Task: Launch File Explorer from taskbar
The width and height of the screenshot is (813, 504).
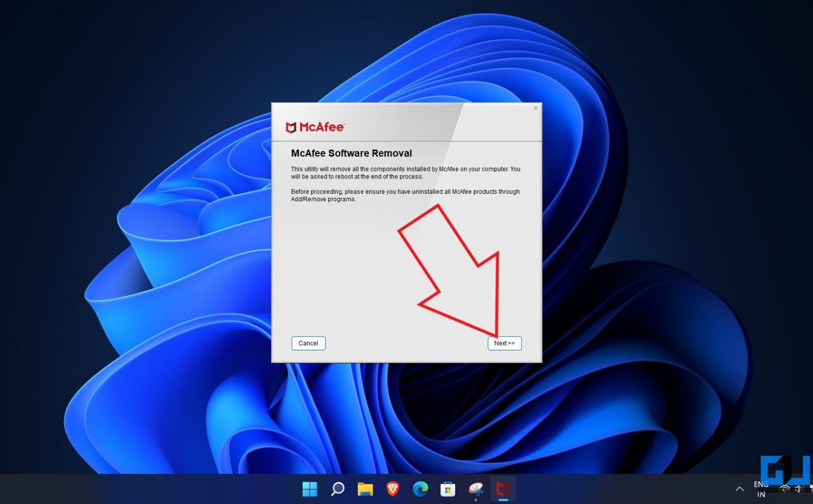Action: 365,489
